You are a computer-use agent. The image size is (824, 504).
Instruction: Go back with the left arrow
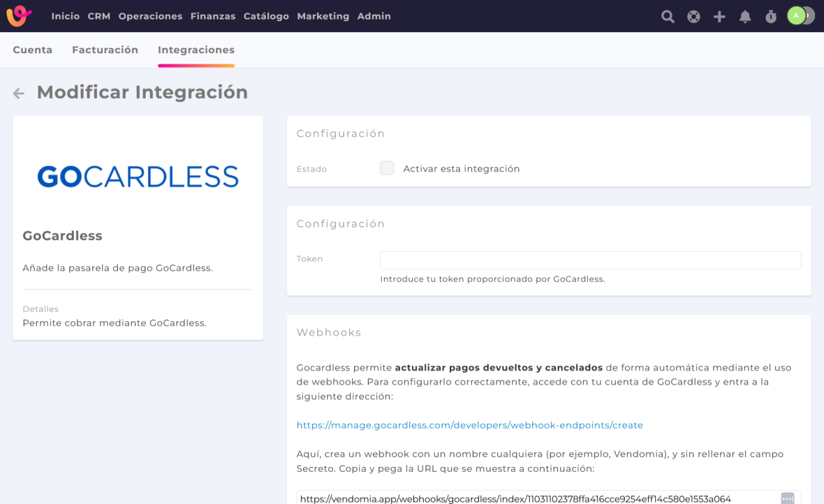click(x=19, y=94)
